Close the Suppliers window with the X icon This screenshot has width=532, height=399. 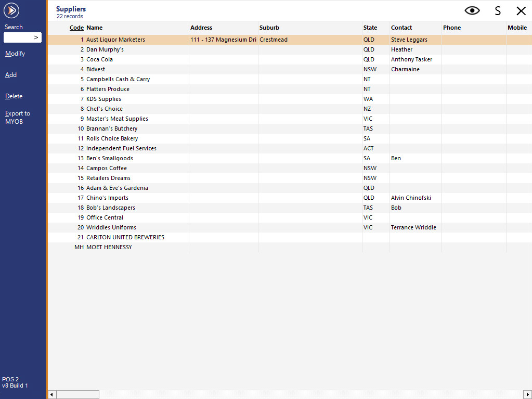(x=522, y=10)
